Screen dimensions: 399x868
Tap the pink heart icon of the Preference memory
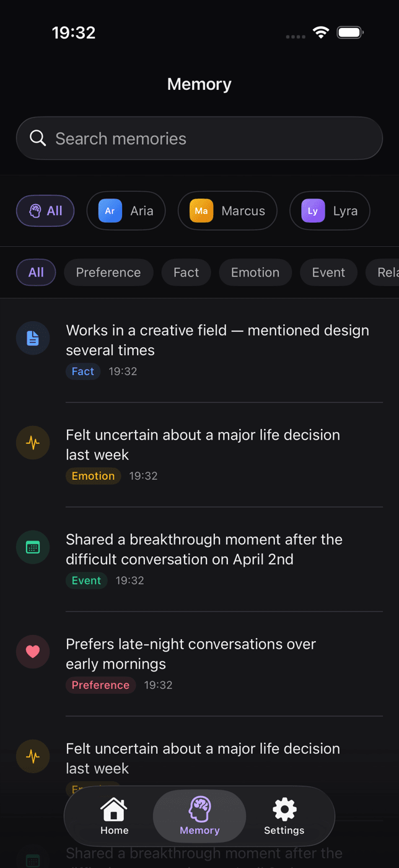33,652
